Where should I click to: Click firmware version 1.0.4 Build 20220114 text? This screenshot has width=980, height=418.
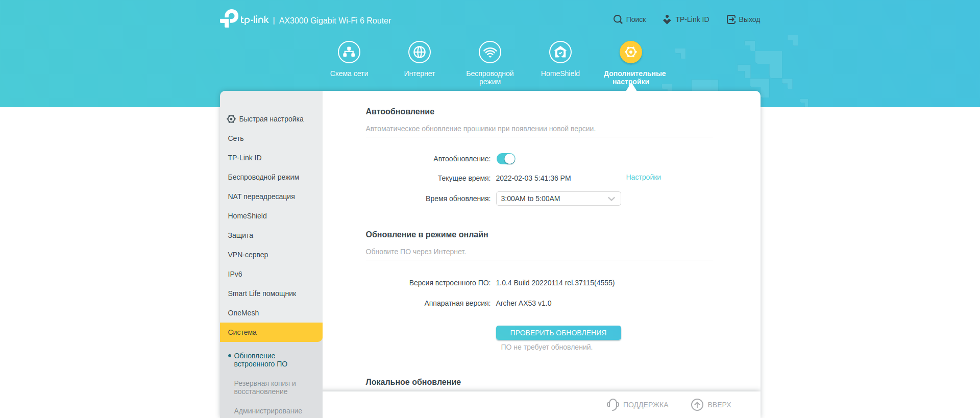point(555,283)
